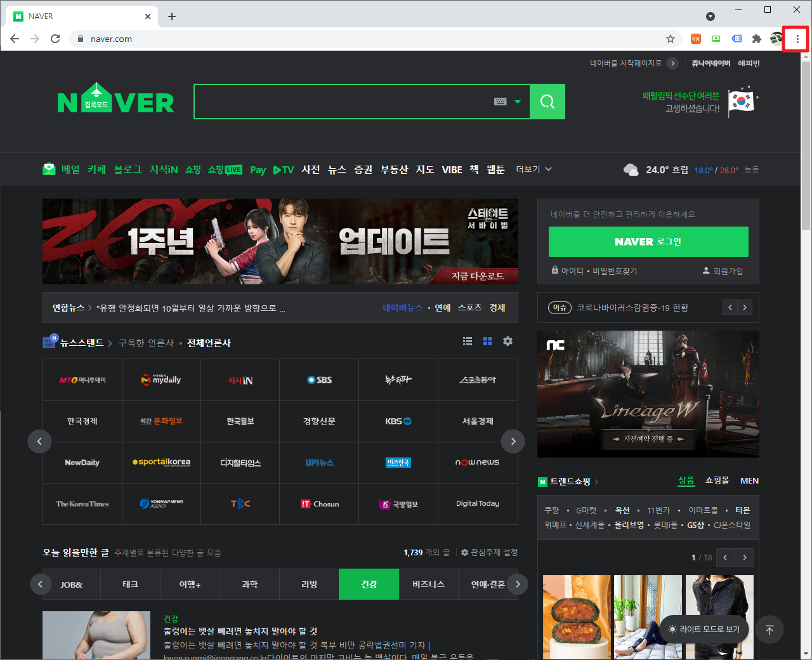Go to previous trend shopping page
This screenshot has width=812, height=660.
coord(725,557)
